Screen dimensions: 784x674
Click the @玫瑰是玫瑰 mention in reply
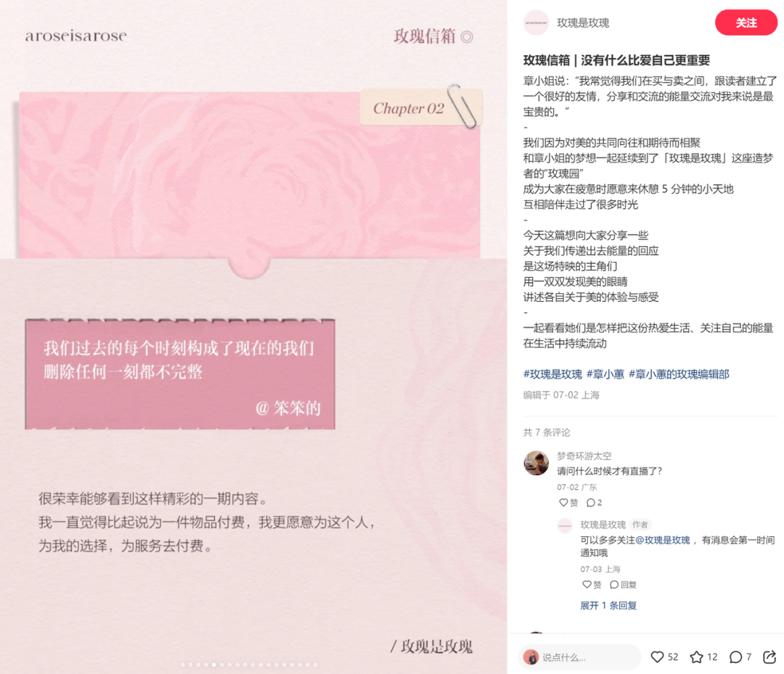tap(663, 540)
